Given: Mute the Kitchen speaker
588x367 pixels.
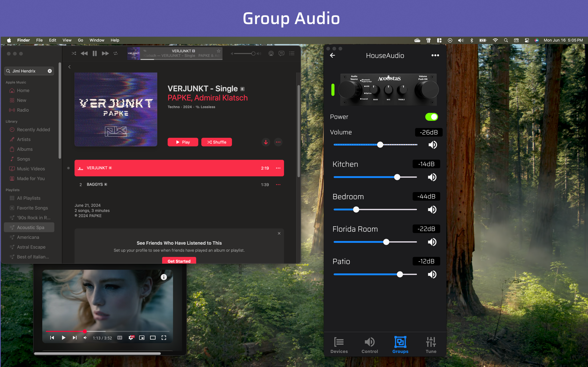Looking at the screenshot, I should 432,177.
